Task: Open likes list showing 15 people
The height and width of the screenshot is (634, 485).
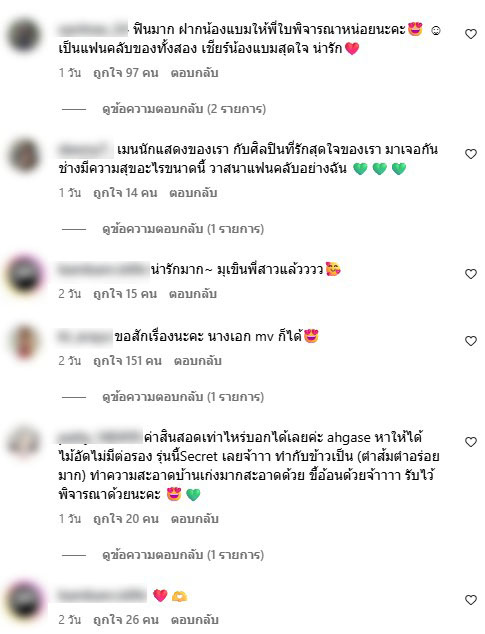Action: click(x=125, y=294)
